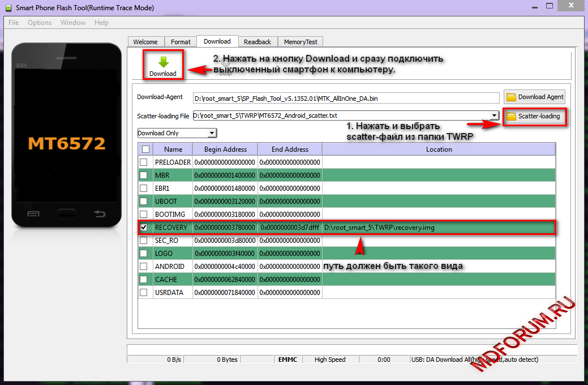Click the phone's menu key icon
The height and width of the screenshot is (385, 588).
(x=33, y=213)
